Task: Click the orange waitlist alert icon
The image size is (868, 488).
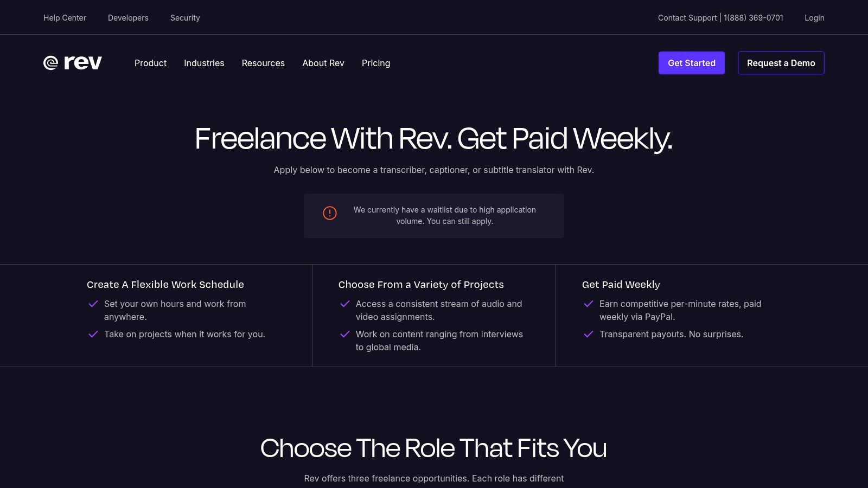Action: point(330,213)
